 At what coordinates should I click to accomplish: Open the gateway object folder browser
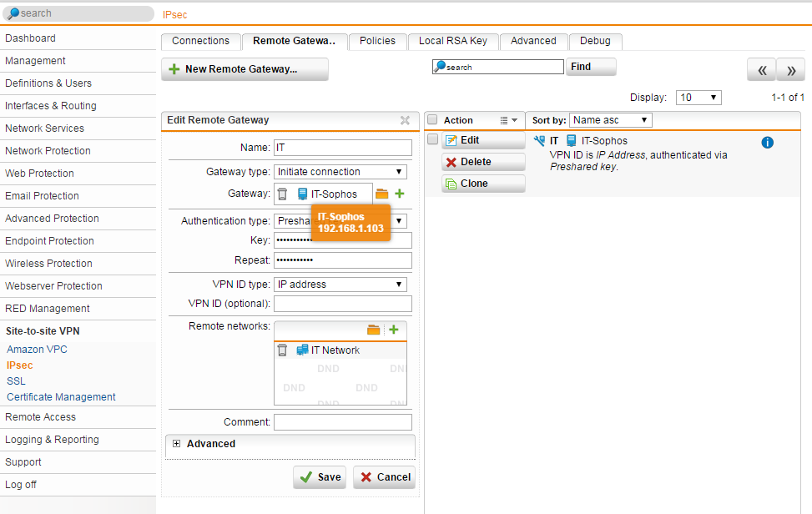point(381,194)
